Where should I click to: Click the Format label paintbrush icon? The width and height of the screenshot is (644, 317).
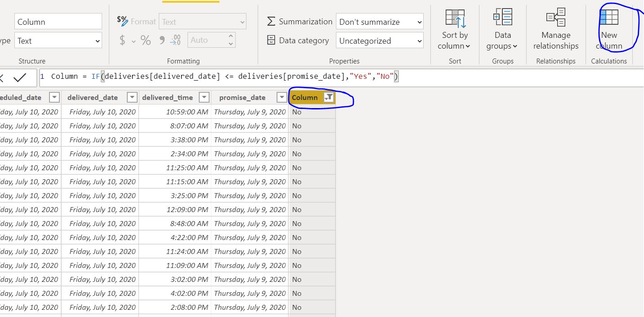122,21
